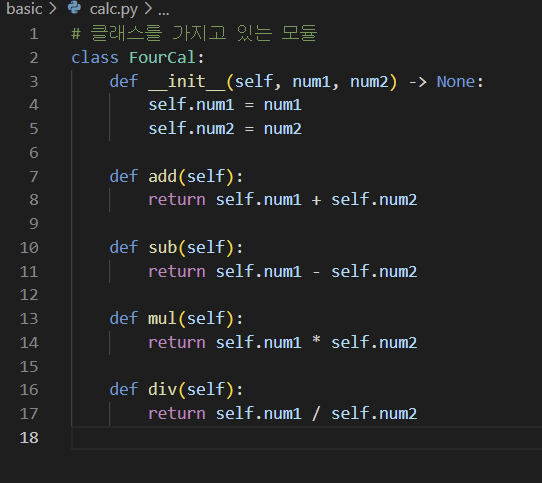Click the class name FourCal

[162, 57]
